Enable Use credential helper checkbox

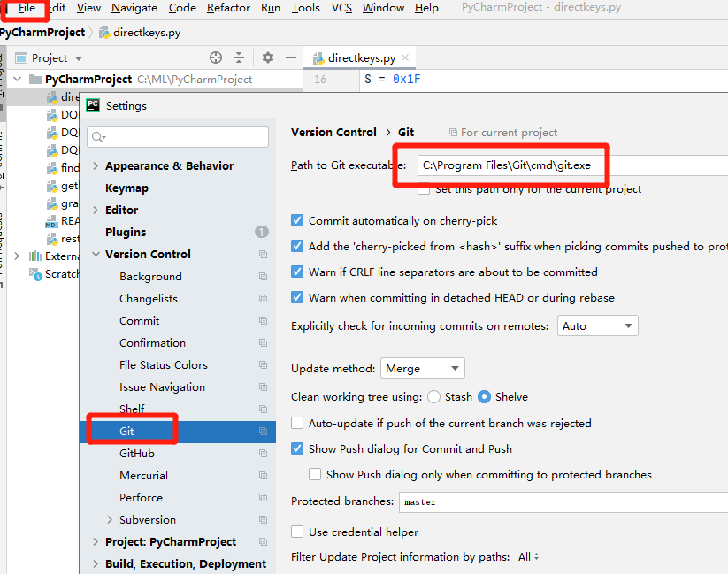tap(297, 532)
